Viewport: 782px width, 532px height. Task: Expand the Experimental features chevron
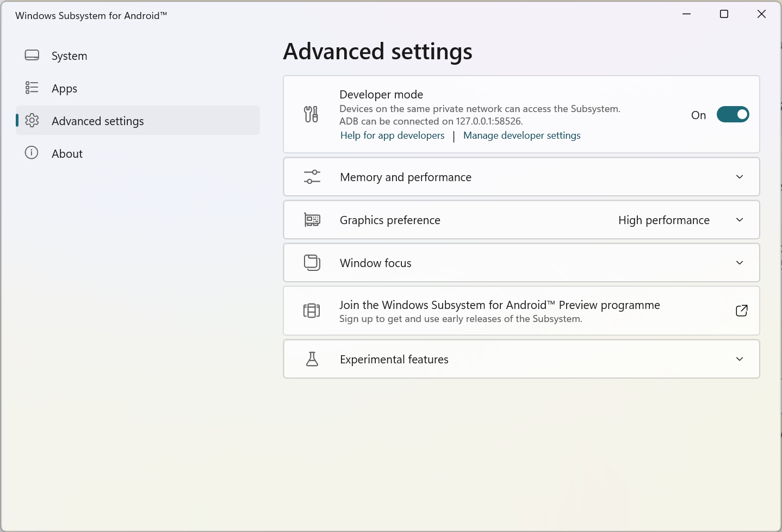(x=740, y=359)
